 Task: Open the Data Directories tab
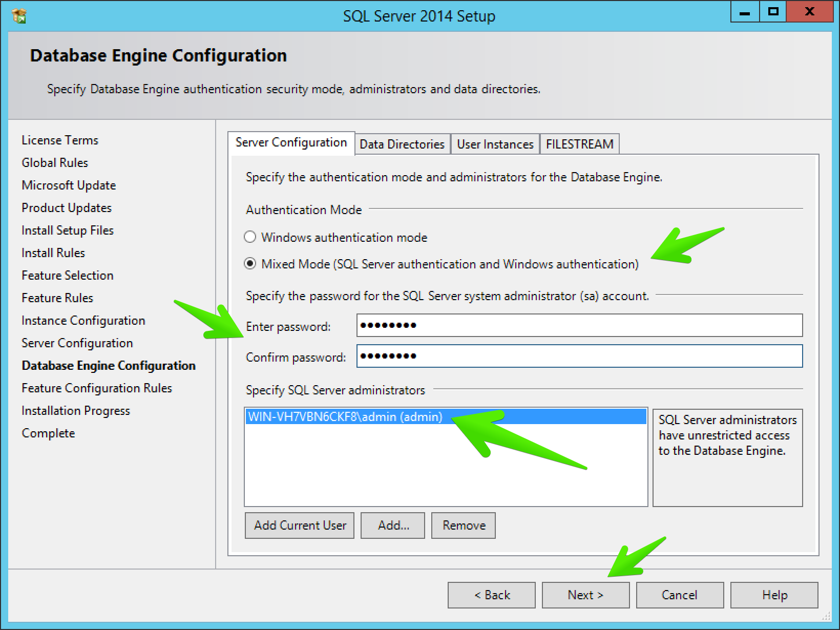point(402,144)
